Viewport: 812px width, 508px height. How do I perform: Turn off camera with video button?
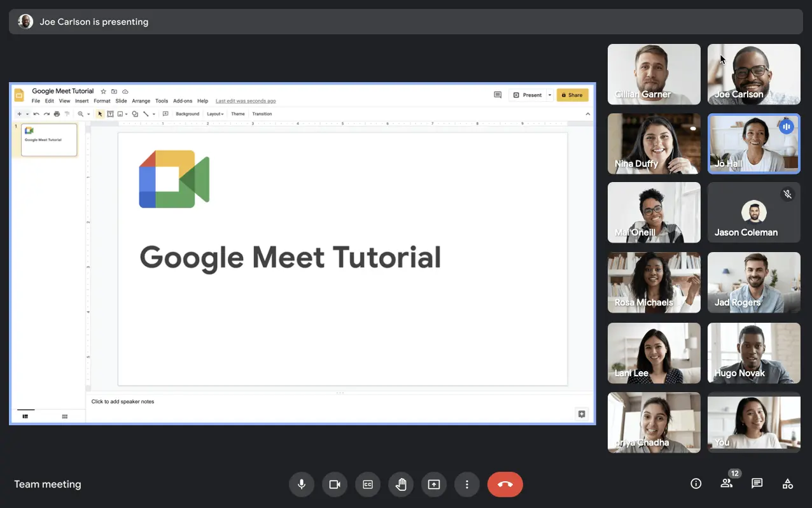click(x=335, y=484)
